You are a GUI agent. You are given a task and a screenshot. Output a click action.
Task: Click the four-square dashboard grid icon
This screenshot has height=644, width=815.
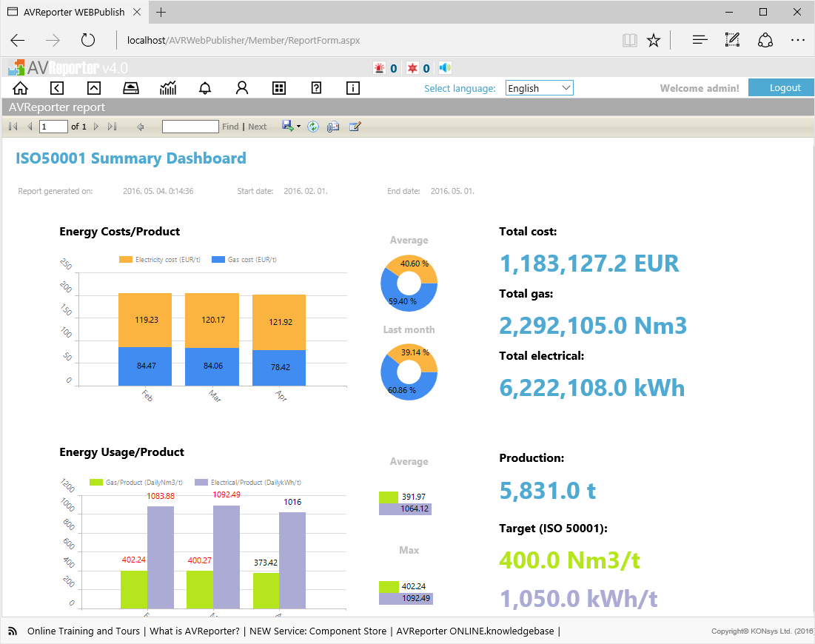pos(279,88)
